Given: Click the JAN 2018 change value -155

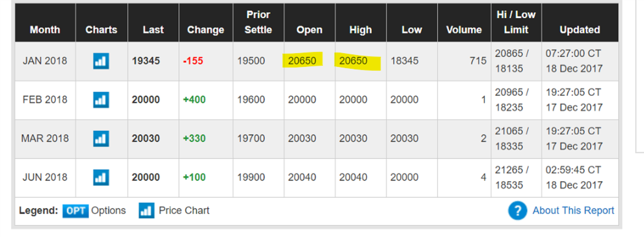Looking at the screenshot, I should [193, 61].
